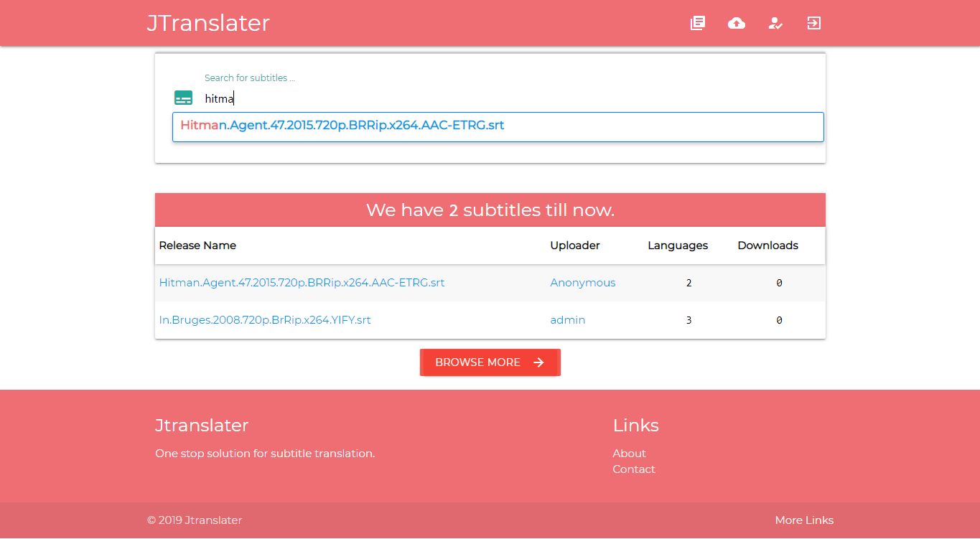Open the About footer link
The height and width of the screenshot is (539, 980).
(x=630, y=454)
